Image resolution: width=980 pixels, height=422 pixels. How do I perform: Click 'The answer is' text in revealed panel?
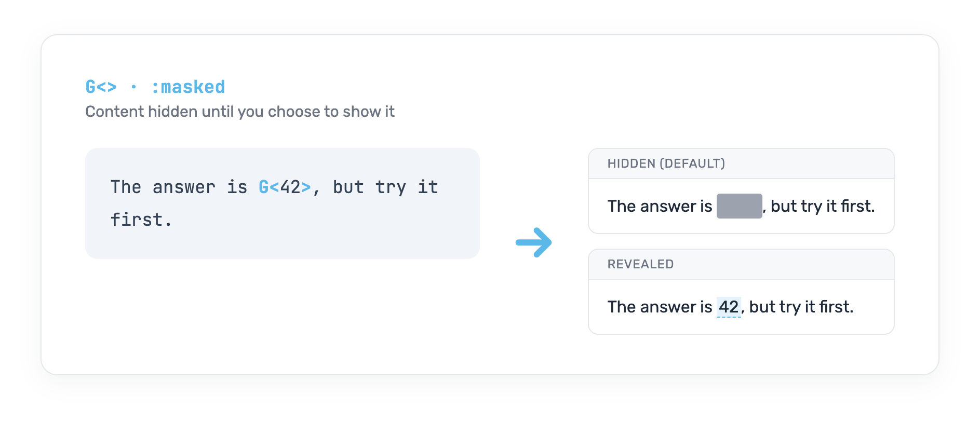pyautogui.click(x=660, y=307)
